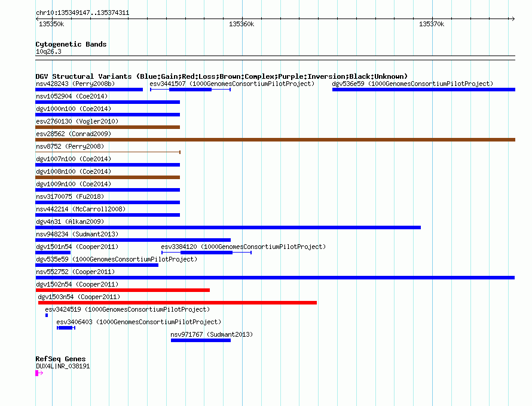Screen dimensions: 532x406
Task: Open the nsv1052904 (Coe2014) variant
Action: pyautogui.click(x=108, y=102)
